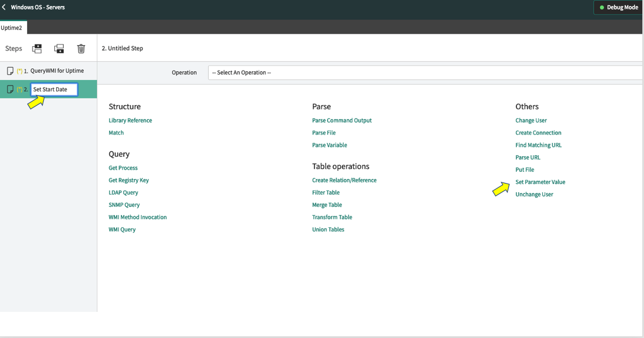
Task: Choose Unchange User
Action: click(x=534, y=195)
